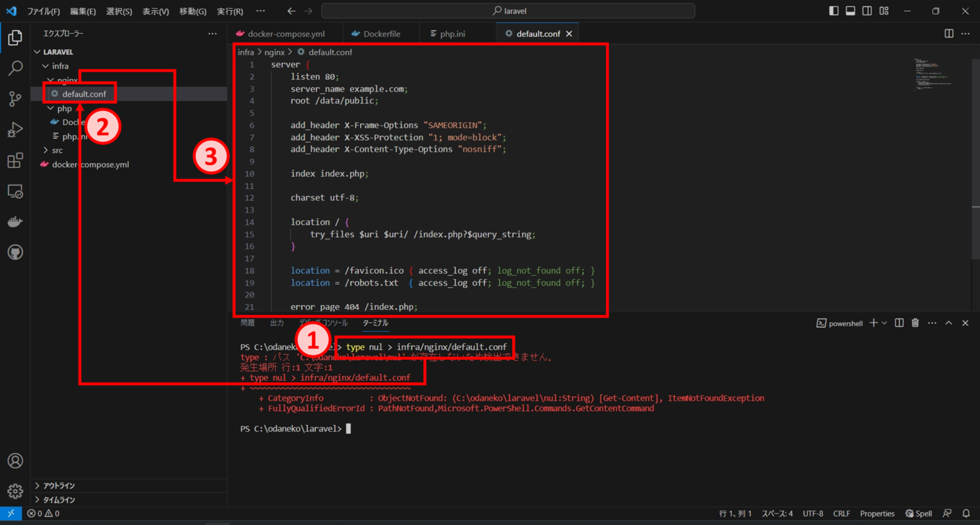Open the Source Control view
The image size is (980, 525).
coord(14,98)
